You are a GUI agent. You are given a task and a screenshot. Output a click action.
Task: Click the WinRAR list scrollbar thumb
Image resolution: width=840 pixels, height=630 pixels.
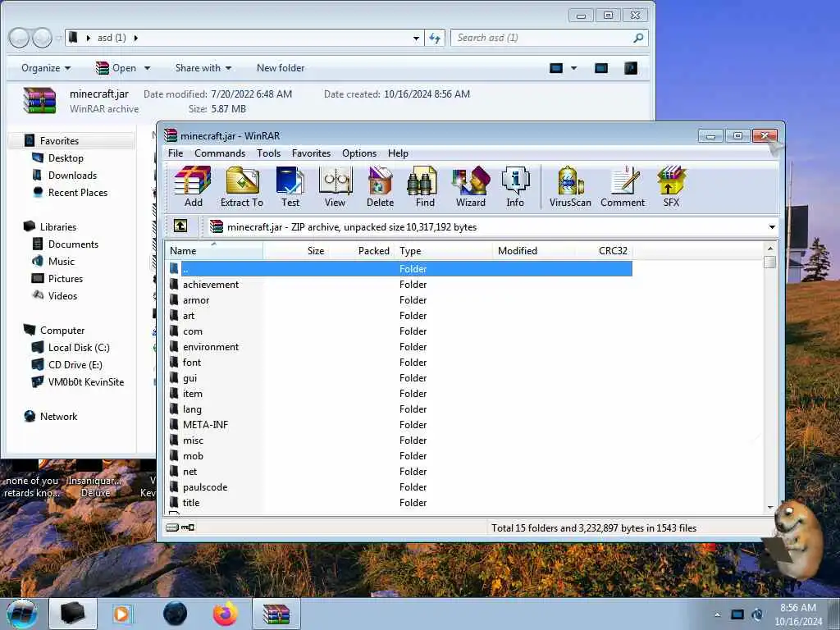pos(769,262)
